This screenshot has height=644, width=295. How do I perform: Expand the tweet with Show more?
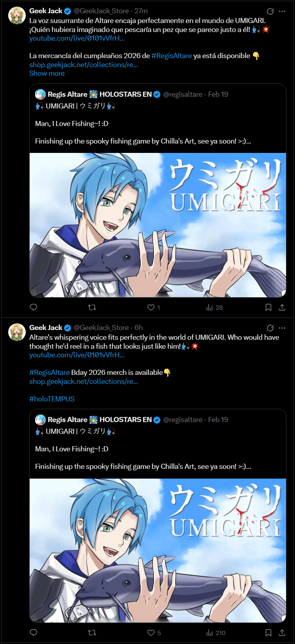coord(47,73)
